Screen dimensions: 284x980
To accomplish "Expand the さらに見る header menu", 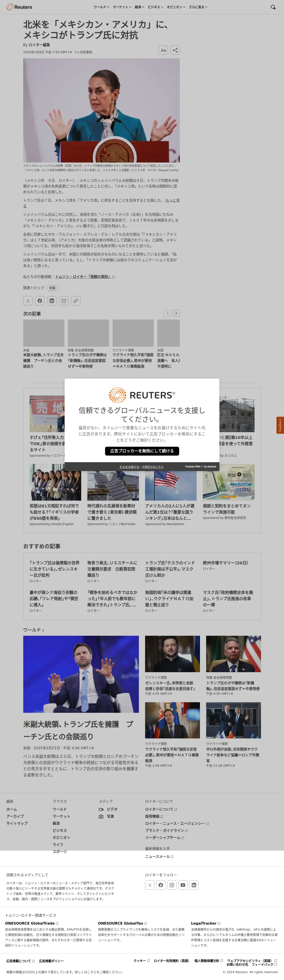I will point(198,7).
